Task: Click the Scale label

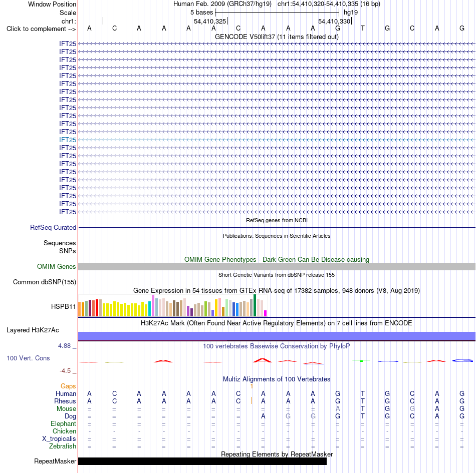Action: [x=68, y=13]
